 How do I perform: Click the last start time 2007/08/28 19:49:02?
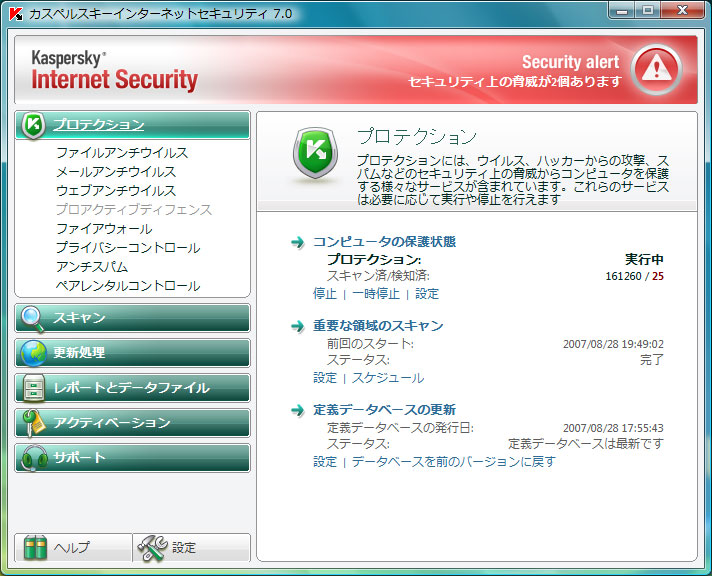coord(613,344)
